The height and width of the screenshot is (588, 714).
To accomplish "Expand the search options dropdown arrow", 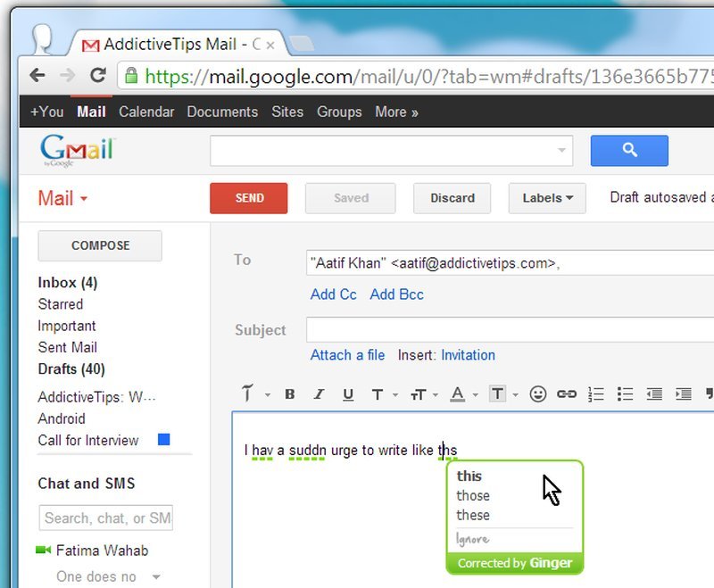I will click(561, 150).
